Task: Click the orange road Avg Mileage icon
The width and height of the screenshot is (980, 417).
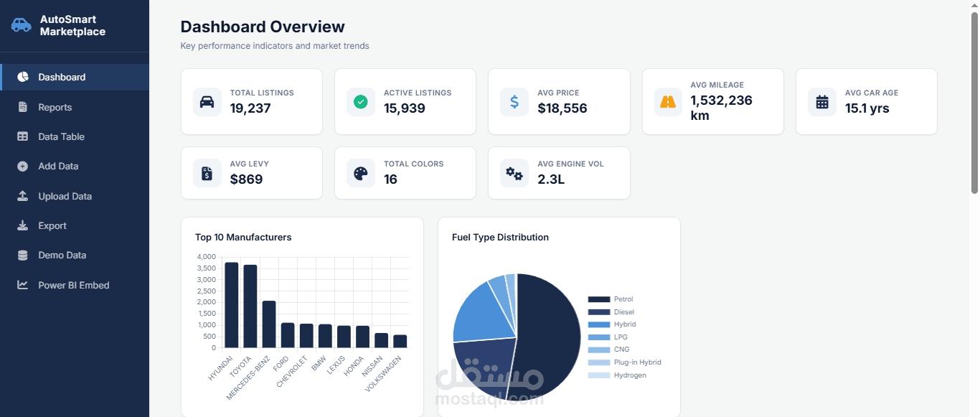Action: tap(668, 101)
